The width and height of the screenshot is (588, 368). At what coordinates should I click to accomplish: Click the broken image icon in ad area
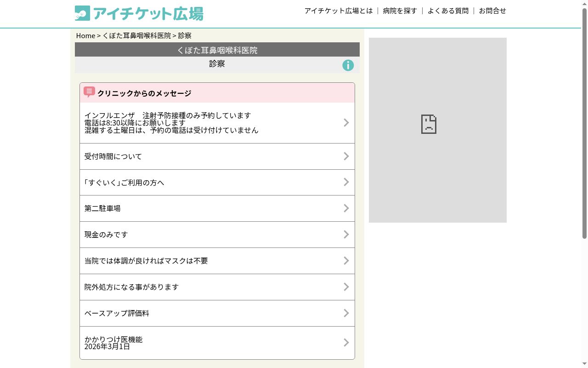429,124
